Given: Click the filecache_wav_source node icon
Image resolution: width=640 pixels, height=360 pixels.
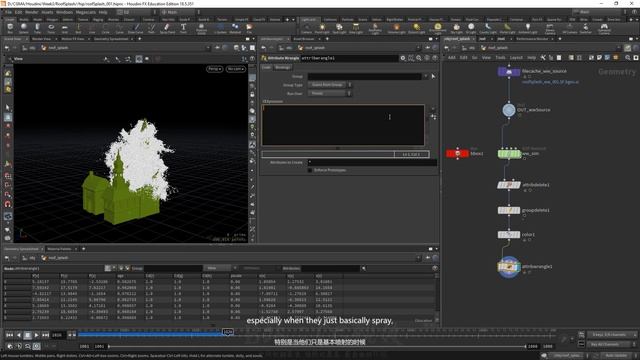Looking at the screenshot, I should click(509, 72).
